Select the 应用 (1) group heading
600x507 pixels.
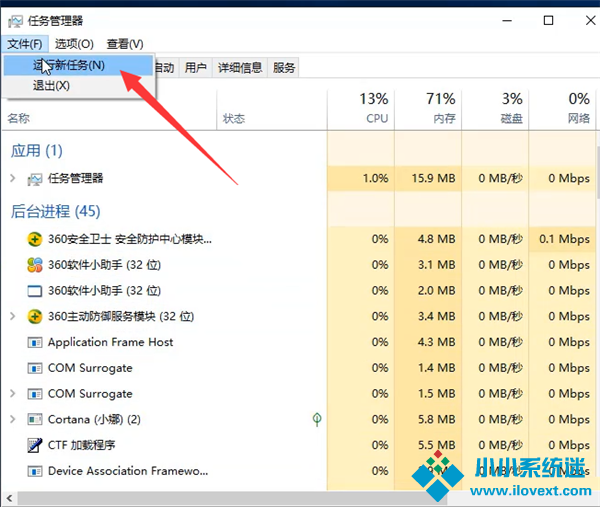[36, 151]
